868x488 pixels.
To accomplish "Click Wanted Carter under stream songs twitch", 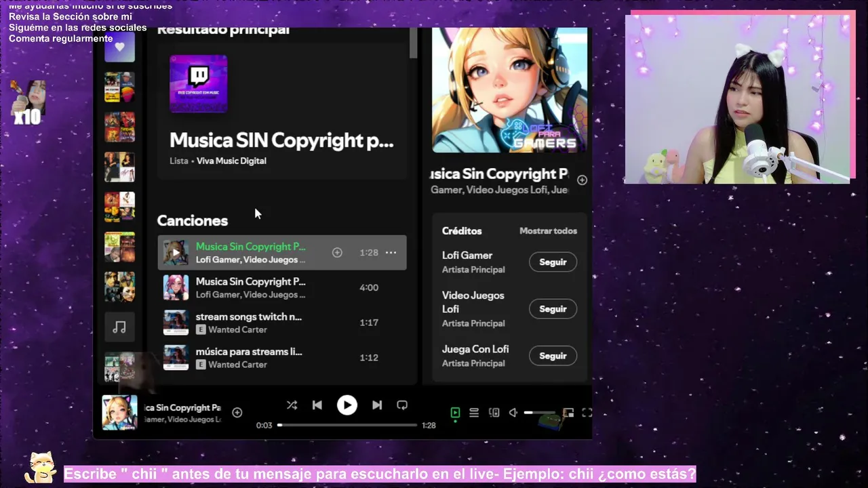I will click(237, 329).
